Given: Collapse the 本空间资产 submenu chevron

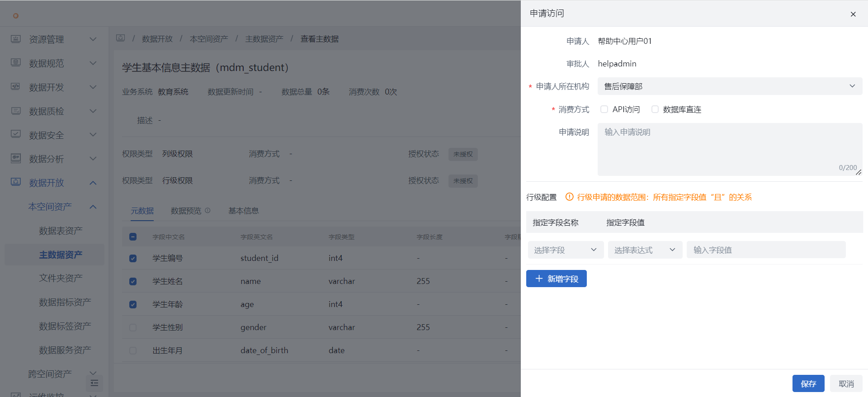Looking at the screenshot, I should tap(93, 207).
